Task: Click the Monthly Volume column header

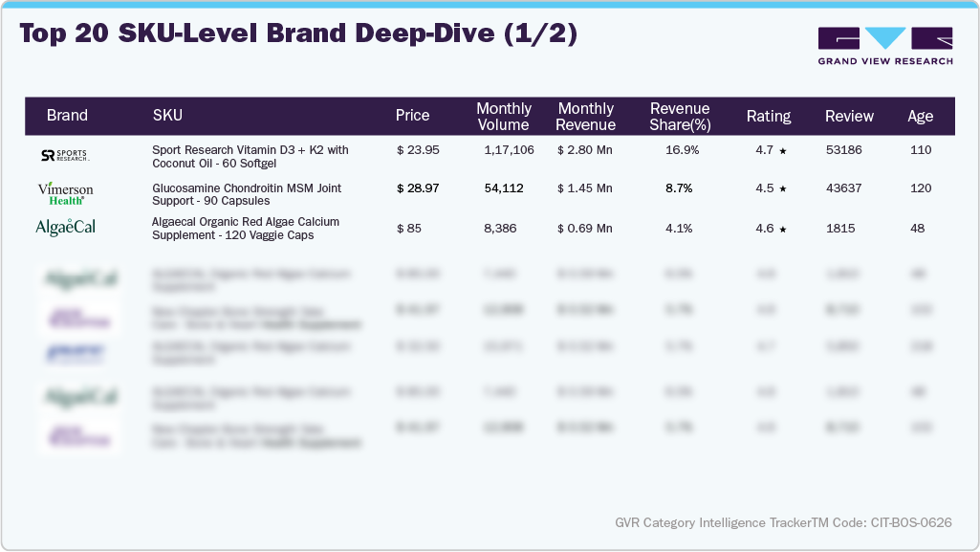Action: [x=504, y=117]
